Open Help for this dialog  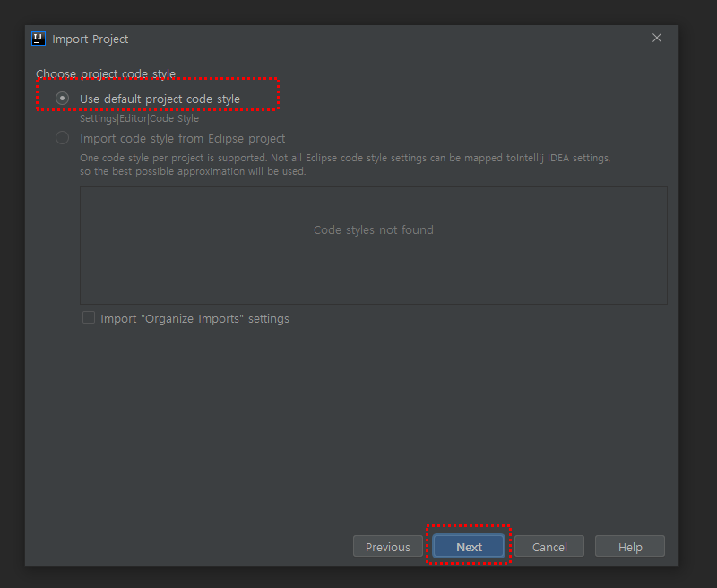(630, 547)
